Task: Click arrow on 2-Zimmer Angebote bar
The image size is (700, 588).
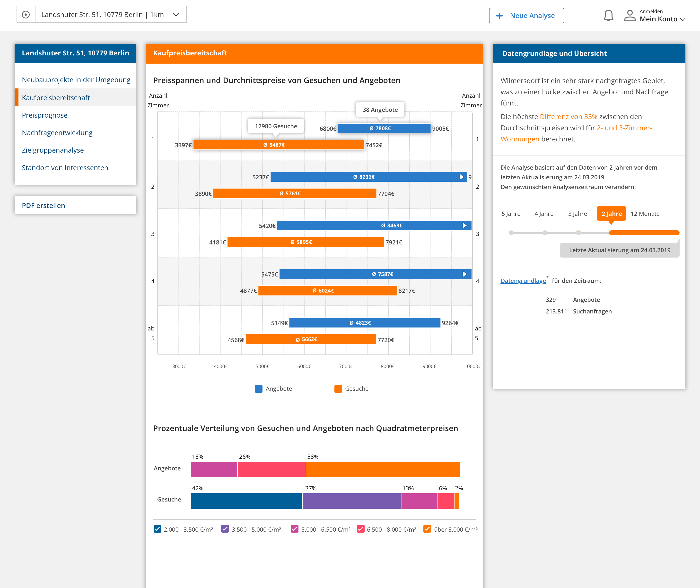Action: tap(462, 177)
